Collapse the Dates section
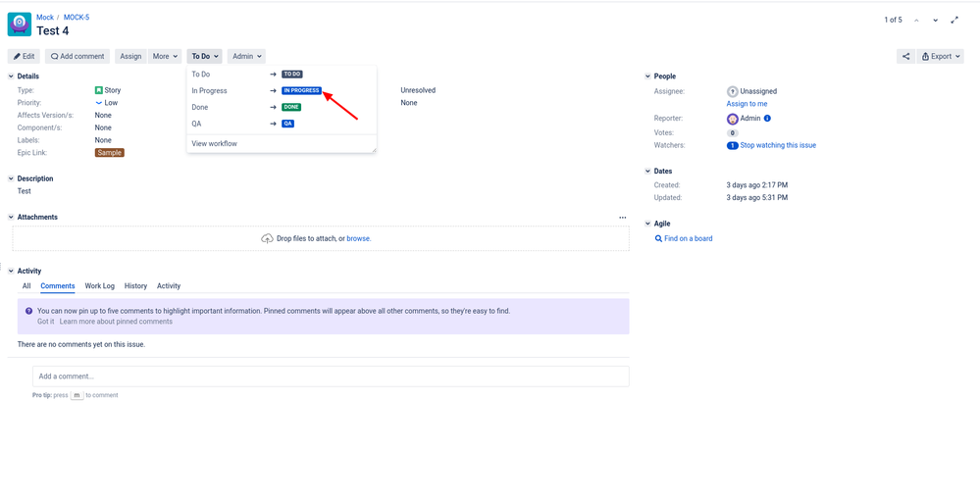The width and height of the screenshot is (980, 503). point(647,172)
